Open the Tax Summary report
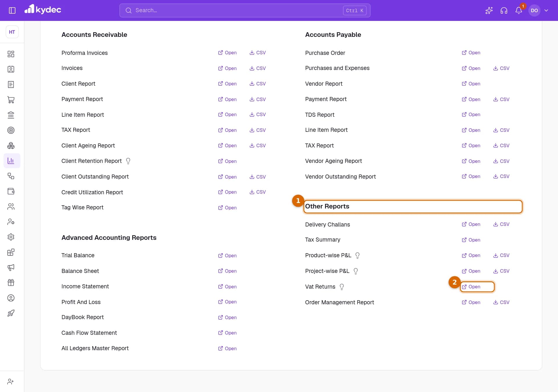Screen dimensions: 558x392 coord(471,240)
